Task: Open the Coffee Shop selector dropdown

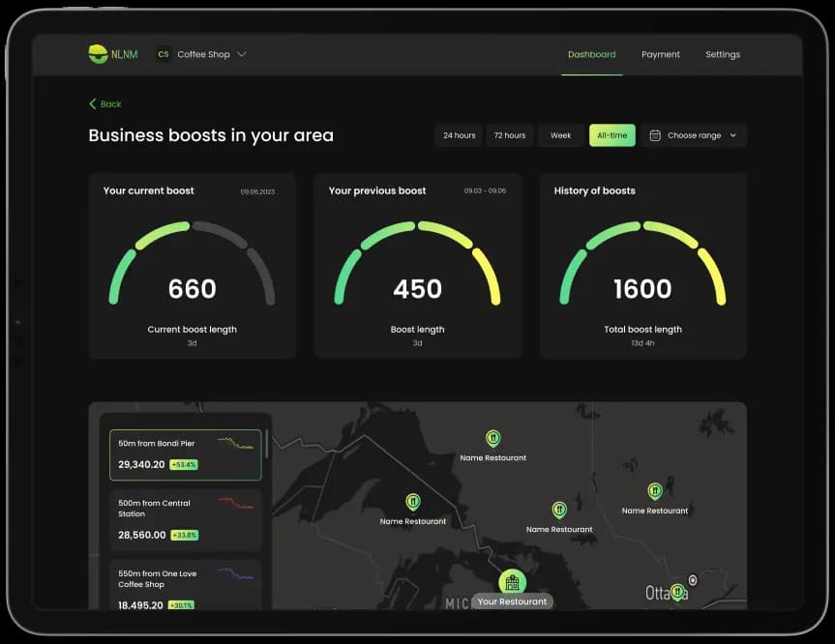Action: [203, 54]
